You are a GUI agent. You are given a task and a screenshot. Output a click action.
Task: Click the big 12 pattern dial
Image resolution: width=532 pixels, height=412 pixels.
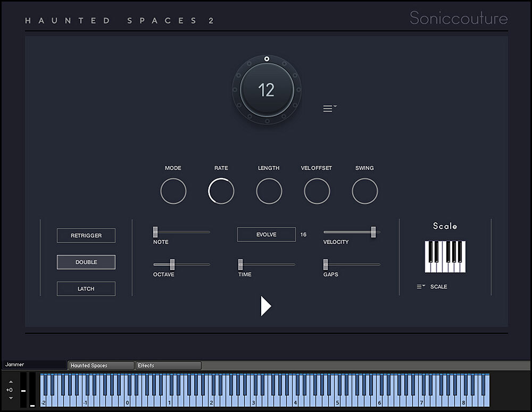tap(267, 90)
